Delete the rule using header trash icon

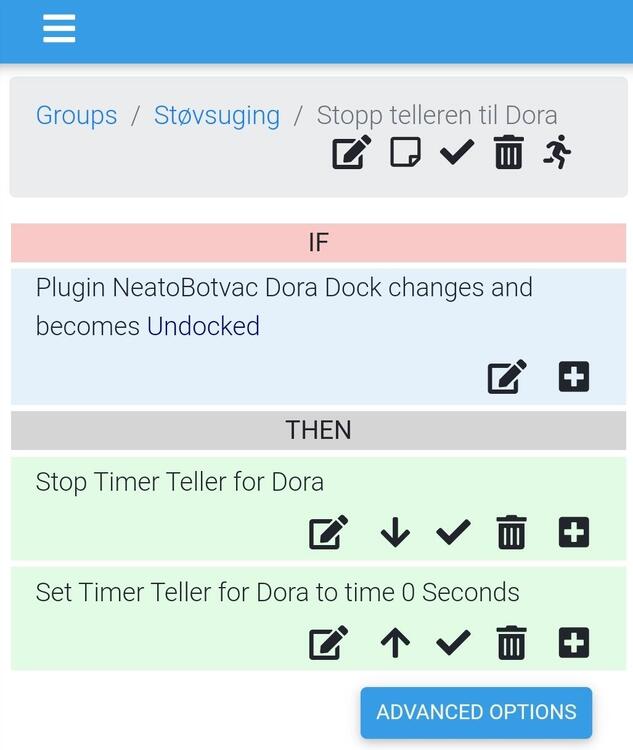pos(509,153)
